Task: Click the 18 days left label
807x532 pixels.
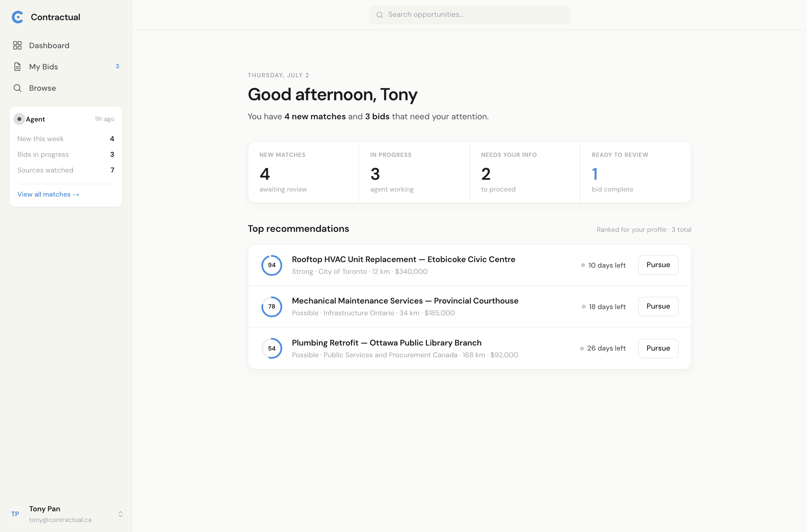Action: click(x=607, y=307)
